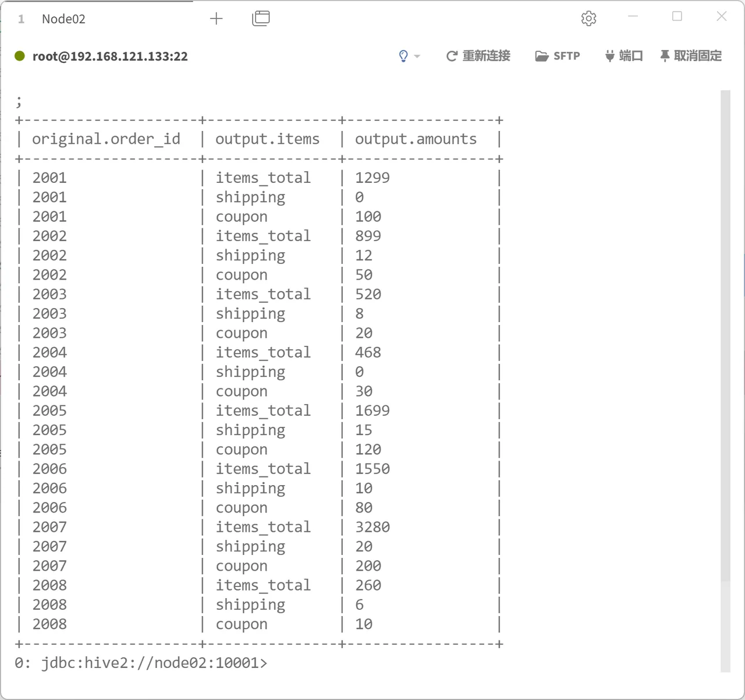Close the terminal window
745x700 pixels.
pos(722,16)
